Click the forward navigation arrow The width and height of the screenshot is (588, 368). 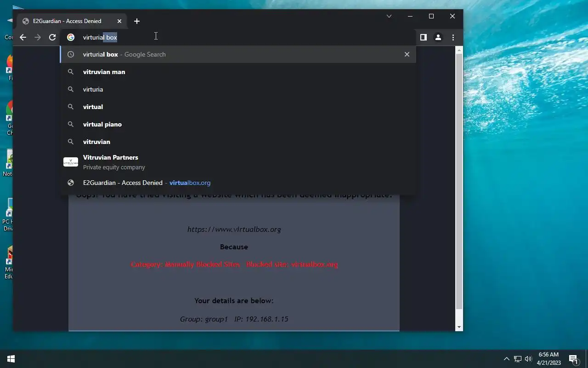pyautogui.click(x=38, y=37)
